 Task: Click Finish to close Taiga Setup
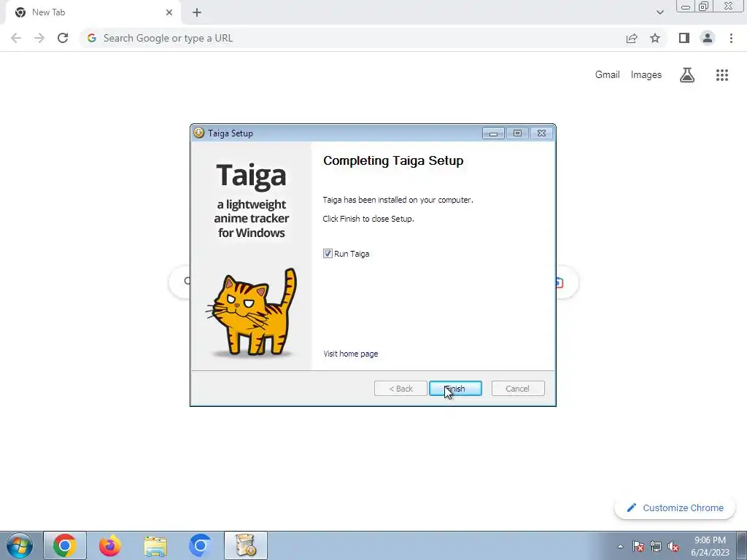click(x=455, y=389)
